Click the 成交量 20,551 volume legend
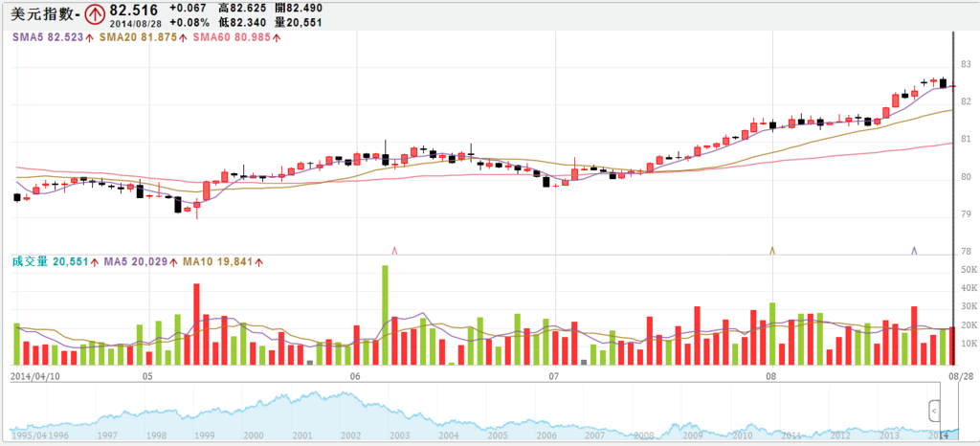 [x=52, y=262]
